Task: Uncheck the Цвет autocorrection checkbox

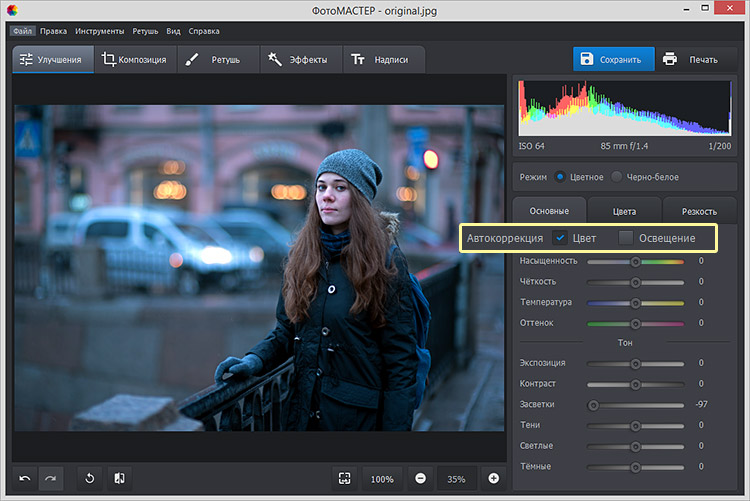Action: pos(560,238)
